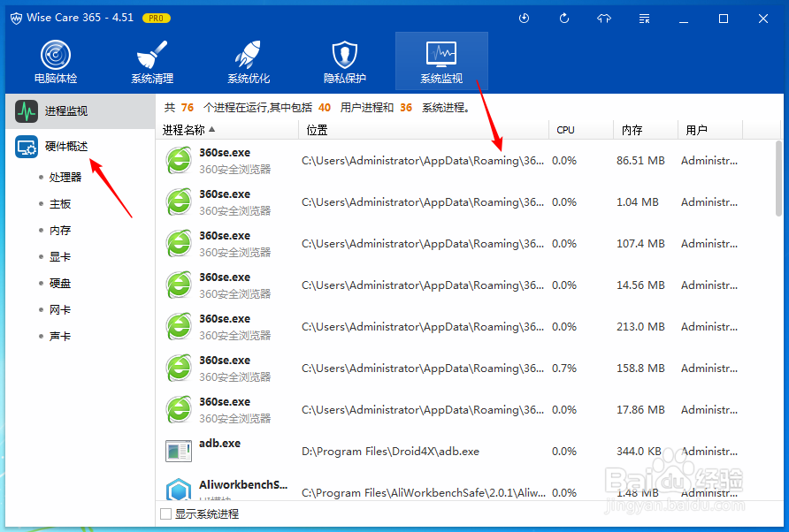Open the 网卡 hardware item
Image resolution: width=789 pixels, height=532 pixels.
pyautogui.click(x=60, y=310)
